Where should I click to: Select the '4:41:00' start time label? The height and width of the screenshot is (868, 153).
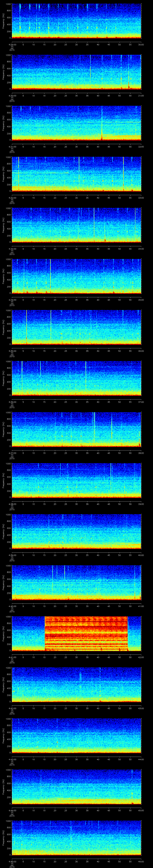[12, 657]
